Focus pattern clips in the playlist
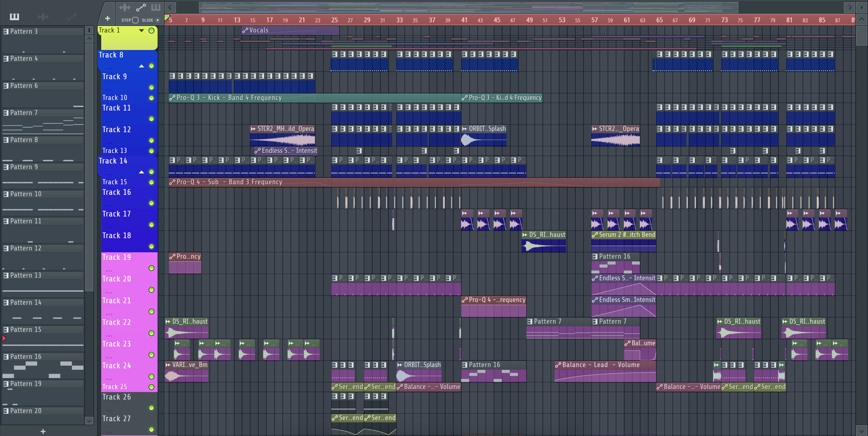Viewport: 868px width, 436px height. tap(156, 7)
